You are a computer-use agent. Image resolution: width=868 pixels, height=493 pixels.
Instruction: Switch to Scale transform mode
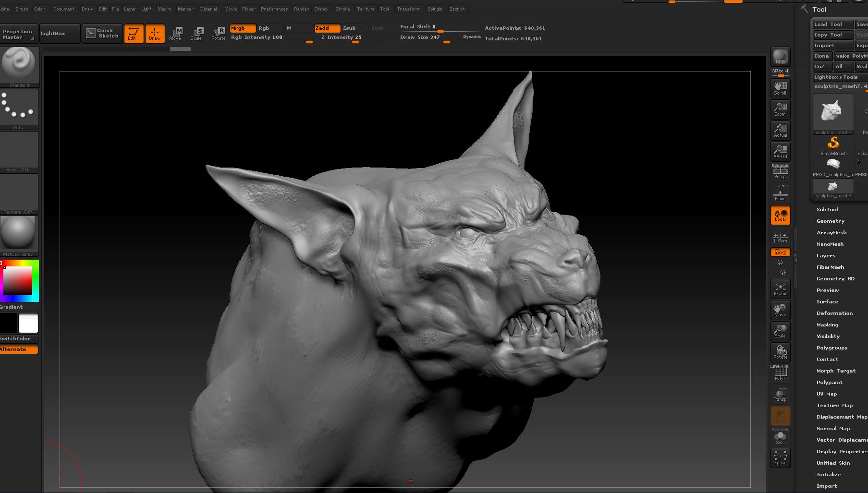tap(196, 34)
